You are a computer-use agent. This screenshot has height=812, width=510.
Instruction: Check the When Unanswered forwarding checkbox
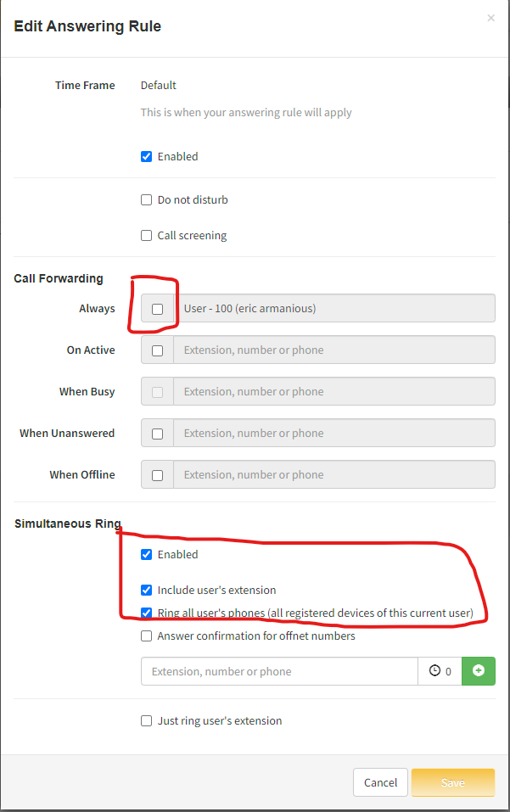[x=157, y=434]
